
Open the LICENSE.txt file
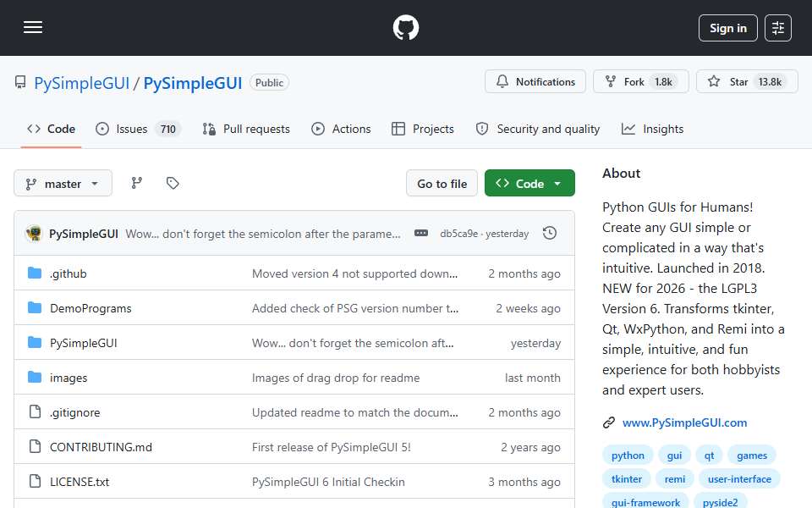[x=80, y=482]
